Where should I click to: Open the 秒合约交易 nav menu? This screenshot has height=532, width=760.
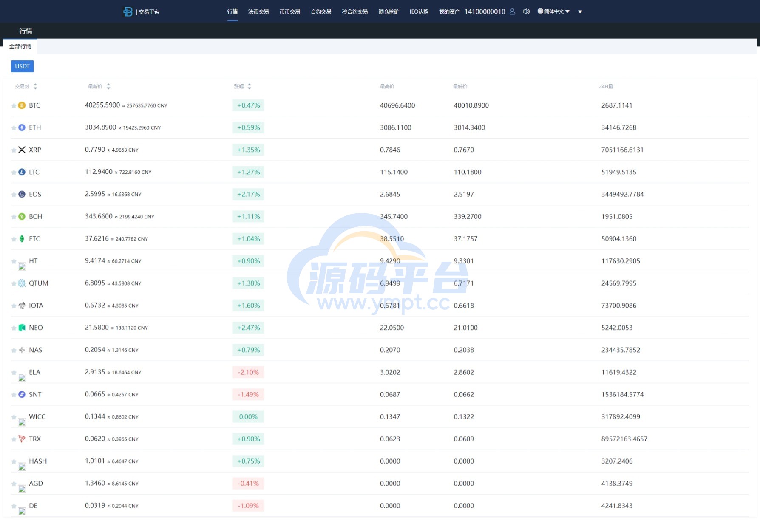[x=355, y=11]
